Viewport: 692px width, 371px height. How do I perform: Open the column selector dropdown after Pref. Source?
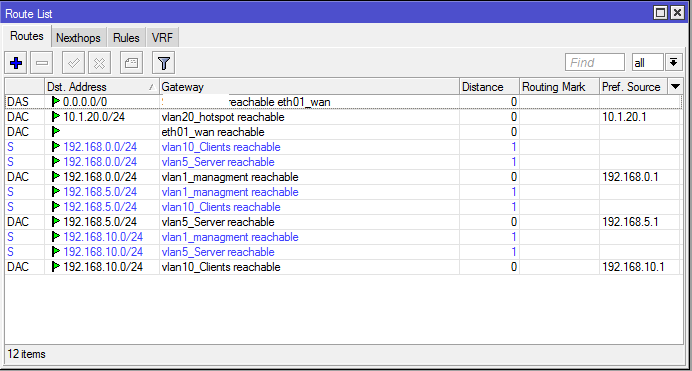(x=675, y=86)
